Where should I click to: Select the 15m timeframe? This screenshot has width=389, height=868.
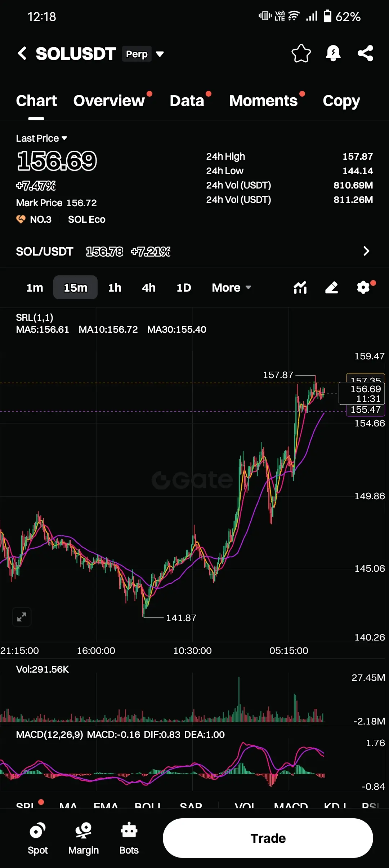[x=75, y=287]
